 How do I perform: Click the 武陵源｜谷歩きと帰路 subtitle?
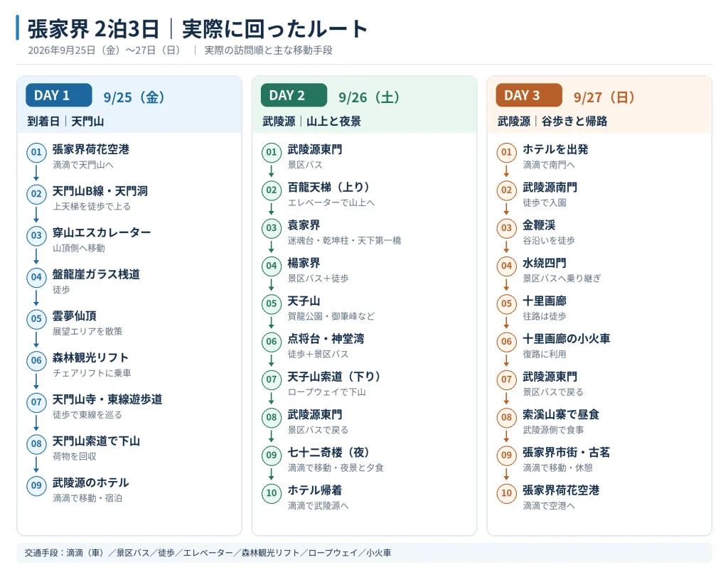[552, 122]
